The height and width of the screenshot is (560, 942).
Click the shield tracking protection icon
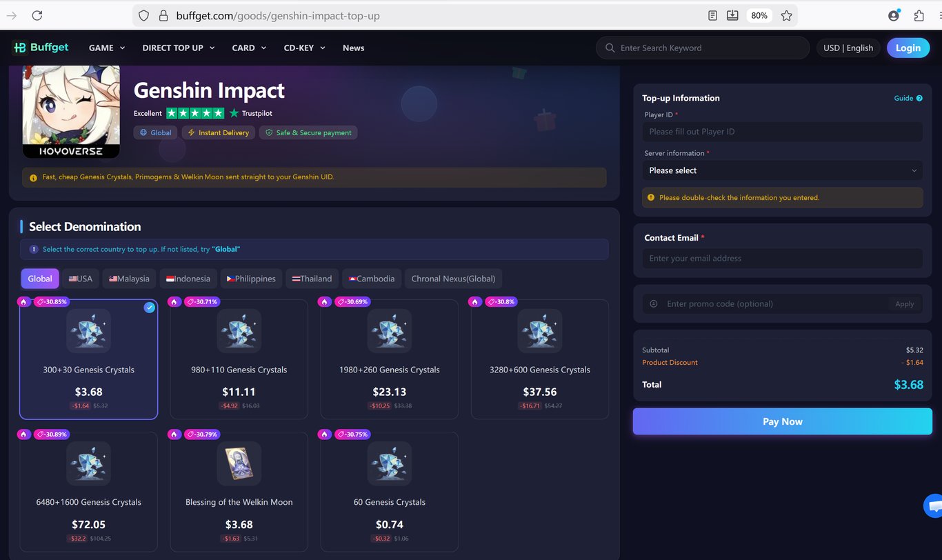[143, 15]
